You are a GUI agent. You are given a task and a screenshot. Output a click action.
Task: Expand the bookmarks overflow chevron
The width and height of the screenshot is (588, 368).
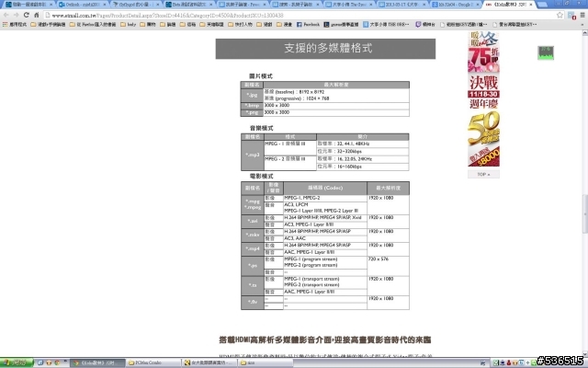click(x=582, y=25)
